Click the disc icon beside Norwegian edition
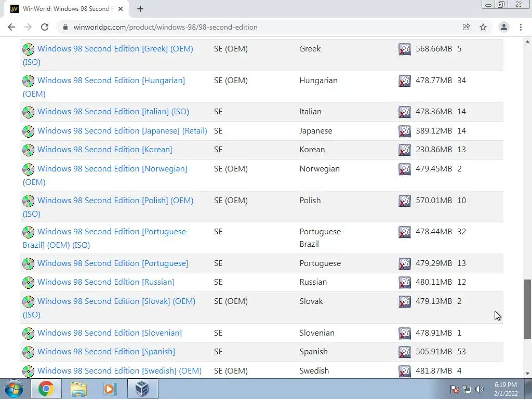Image resolution: width=532 pixels, height=399 pixels. pos(28,169)
